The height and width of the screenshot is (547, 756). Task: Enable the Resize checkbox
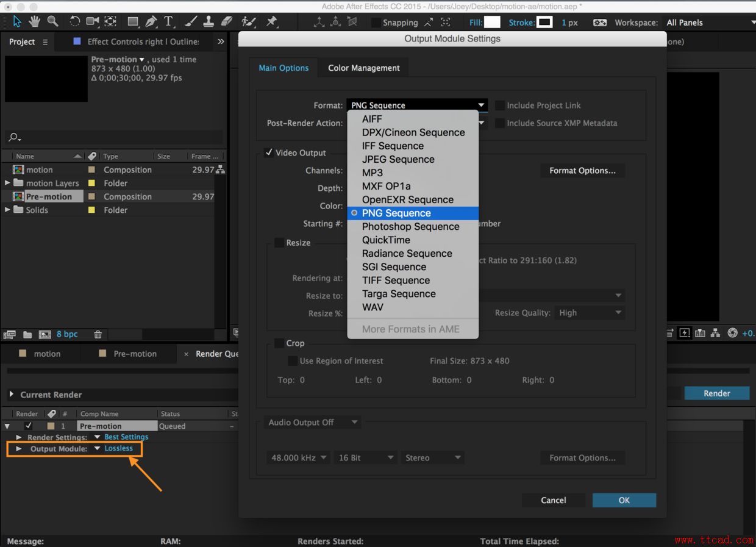[x=279, y=243]
